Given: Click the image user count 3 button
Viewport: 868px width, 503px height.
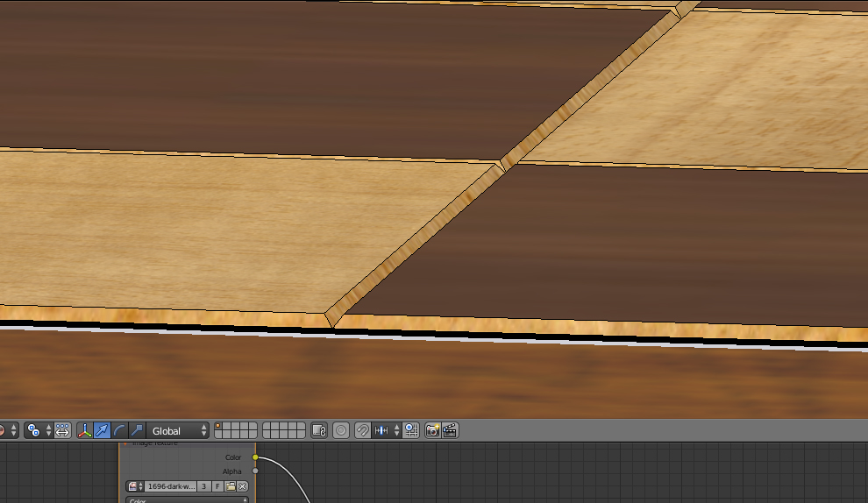Looking at the screenshot, I should click(x=203, y=486).
